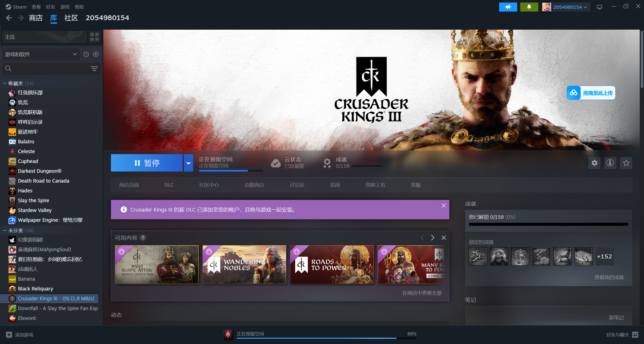Select Hades in the library list

pos(25,191)
